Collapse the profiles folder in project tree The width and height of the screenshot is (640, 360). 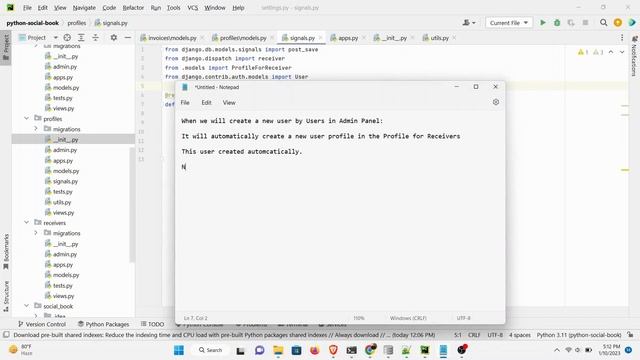click(27, 118)
